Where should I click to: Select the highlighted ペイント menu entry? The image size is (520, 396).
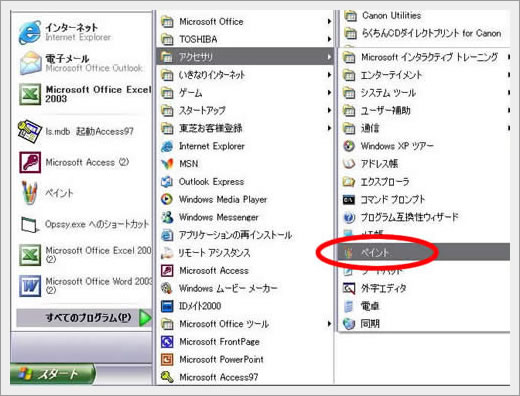coord(424,252)
